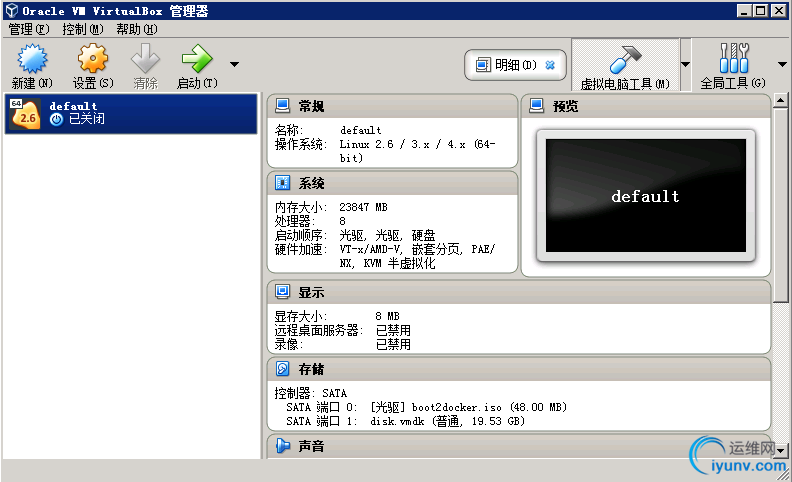792x482 pixels.
Task: Close the 明细 details tag icon
Action: click(550, 65)
